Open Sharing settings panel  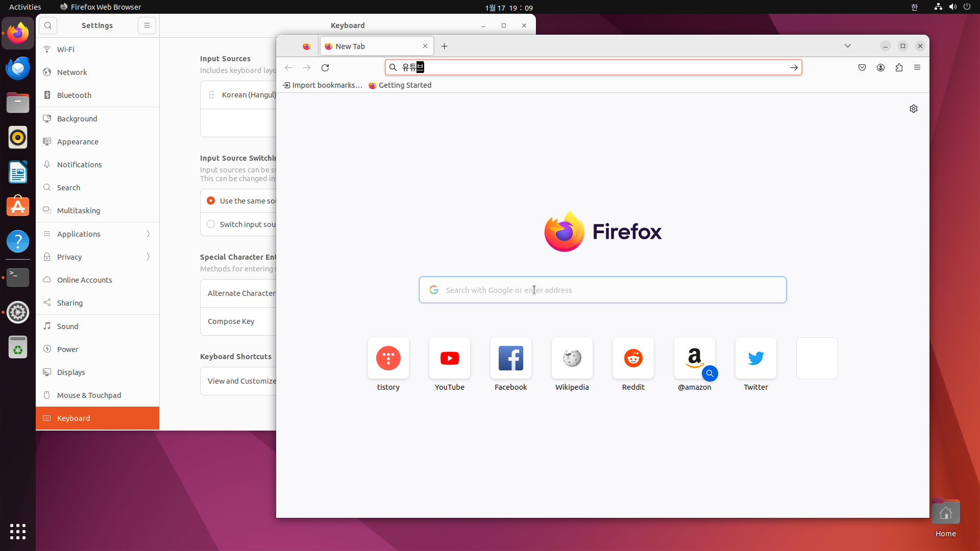pyautogui.click(x=97, y=303)
